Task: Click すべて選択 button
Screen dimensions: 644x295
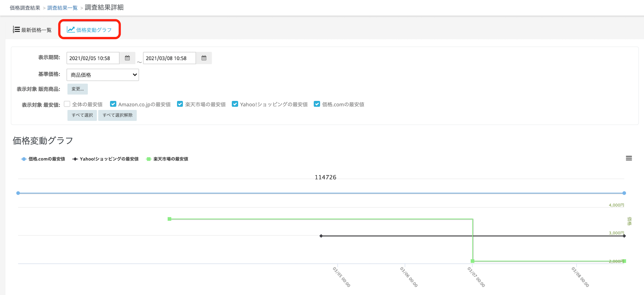Action: [x=82, y=115]
